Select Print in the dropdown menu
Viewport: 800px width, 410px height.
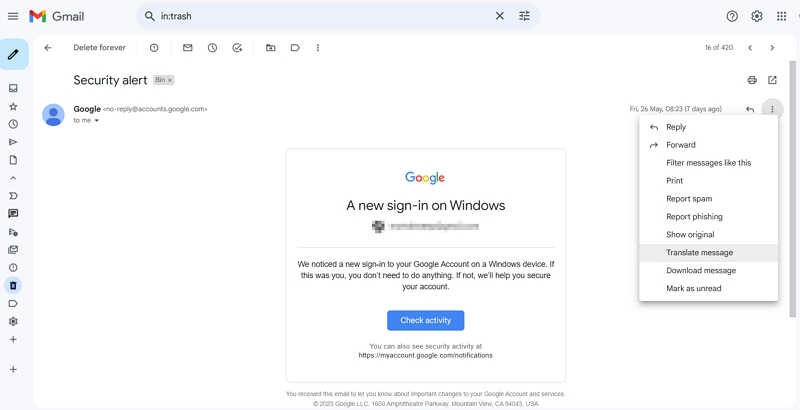pos(709,181)
